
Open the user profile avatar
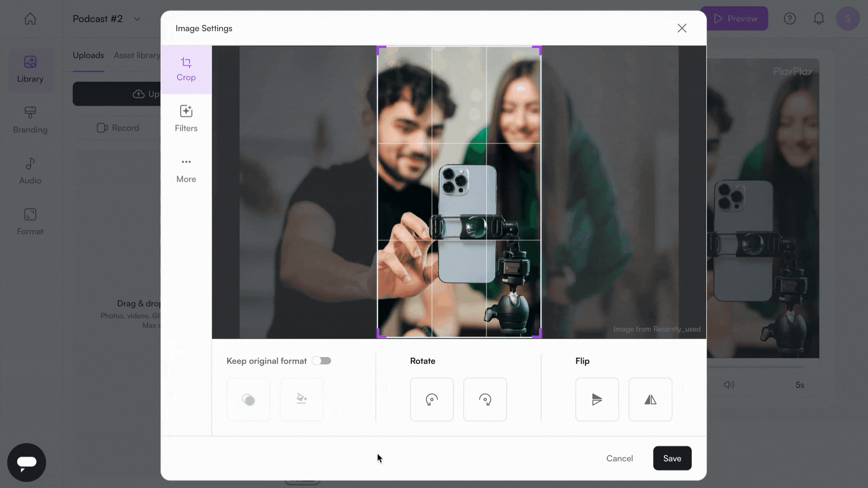coord(848,19)
